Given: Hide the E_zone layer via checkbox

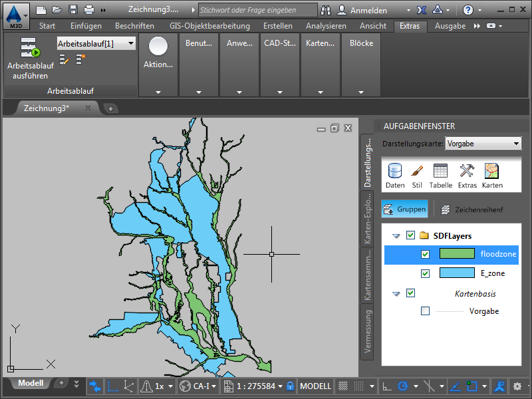Looking at the screenshot, I should tap(426, 273).
